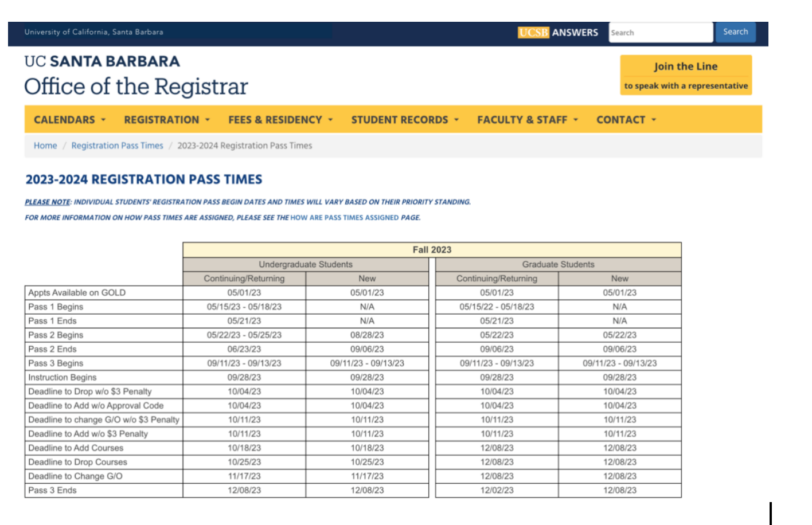812x525 pixels.
Task: Open Registration Pass Times breadcrumb link
Action: [117, 146]
